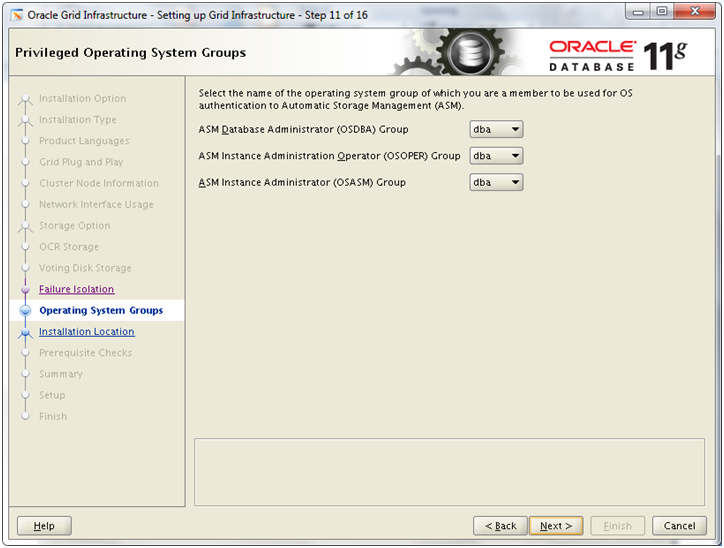Viewport: 724px width, 548px height.
Task: Go Back to the previous step
Action: point(501,526)
